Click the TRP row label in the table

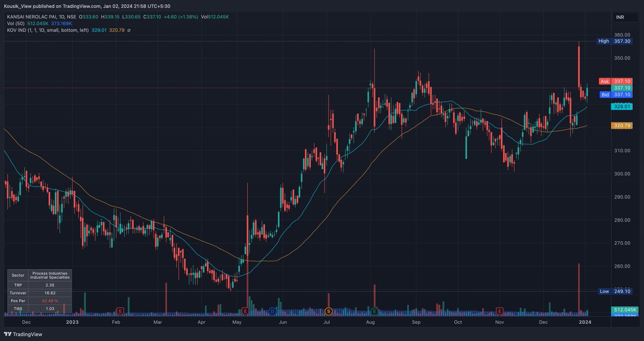tap(18, 285)
